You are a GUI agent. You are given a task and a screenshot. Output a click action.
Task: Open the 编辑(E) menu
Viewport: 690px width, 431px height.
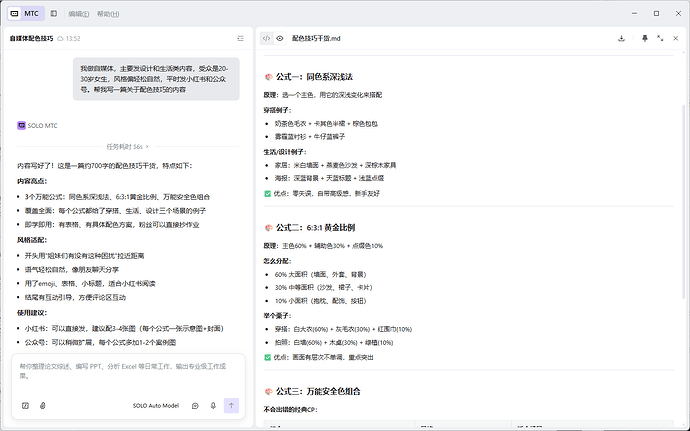click(79, 14)
